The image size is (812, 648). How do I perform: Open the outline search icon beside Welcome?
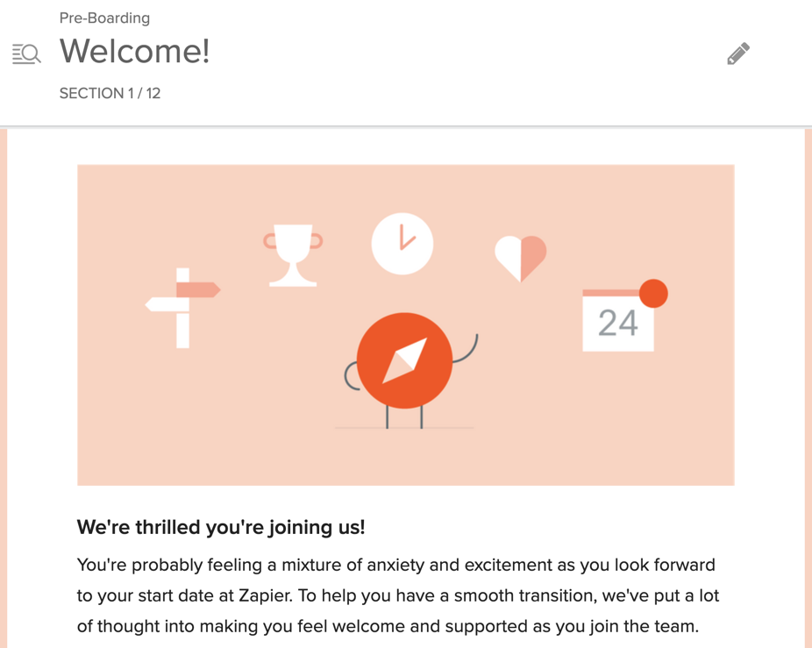(26, 53)
